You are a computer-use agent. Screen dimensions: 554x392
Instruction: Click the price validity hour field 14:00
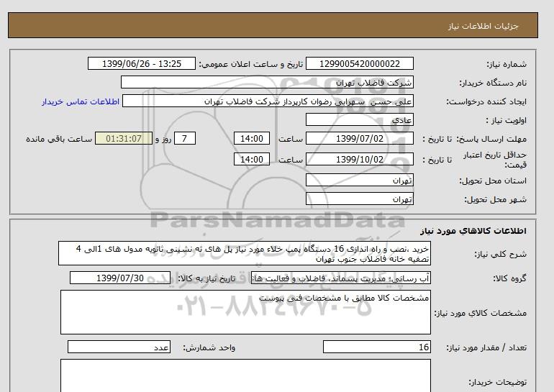(x=252, y=159)
